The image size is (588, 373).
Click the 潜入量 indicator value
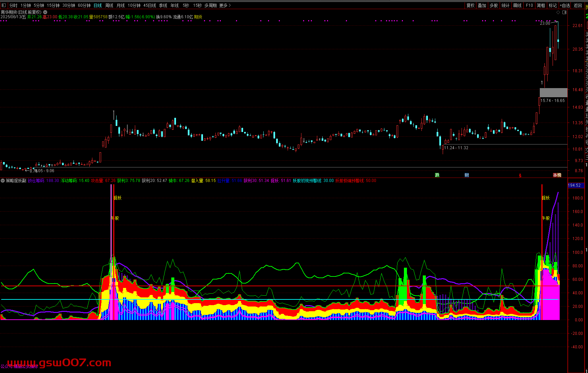(203, 181)
